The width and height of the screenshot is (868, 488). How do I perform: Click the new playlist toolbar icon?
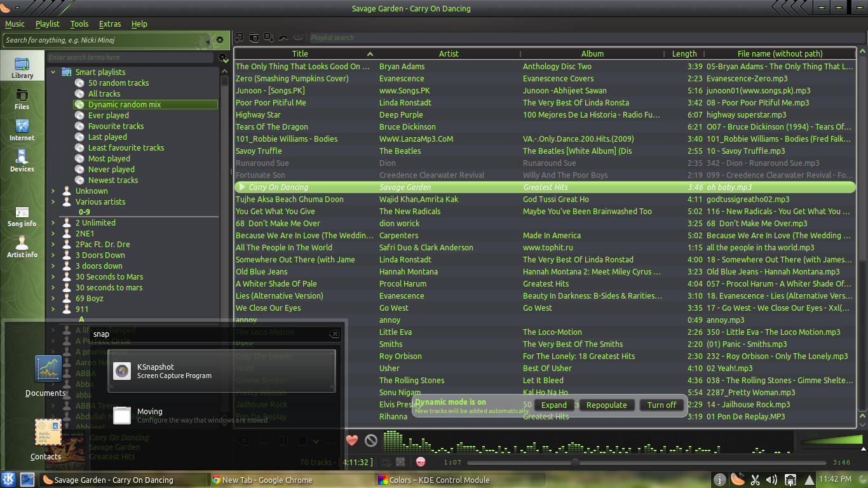[x=240, y=37]
